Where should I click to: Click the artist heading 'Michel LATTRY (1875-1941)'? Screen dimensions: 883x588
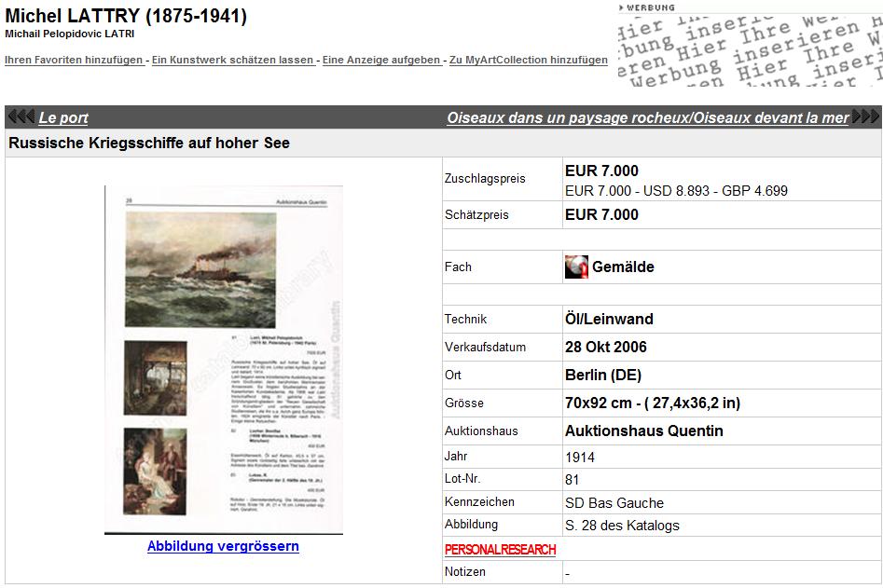click(x=126, y=16)
